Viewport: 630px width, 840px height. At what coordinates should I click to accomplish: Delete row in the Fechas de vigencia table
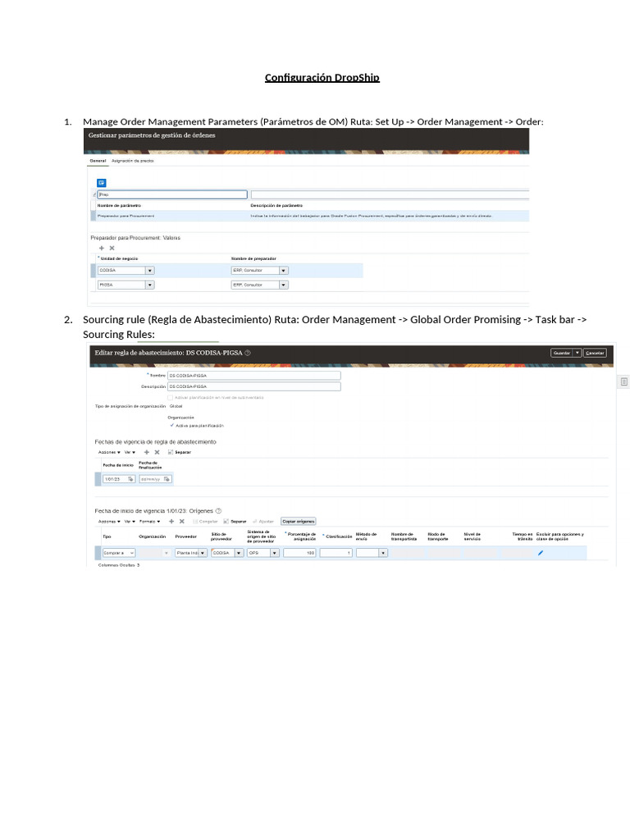coord(157,452)
